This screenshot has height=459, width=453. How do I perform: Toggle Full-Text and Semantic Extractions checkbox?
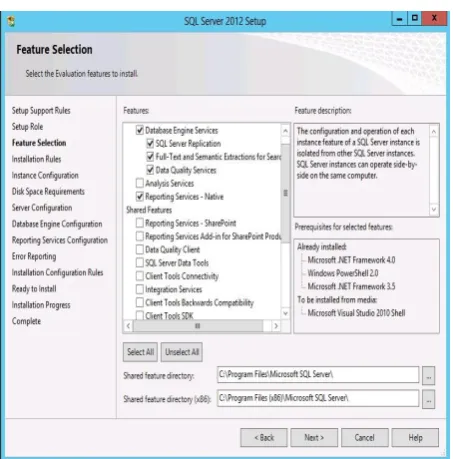click(150, 157)
